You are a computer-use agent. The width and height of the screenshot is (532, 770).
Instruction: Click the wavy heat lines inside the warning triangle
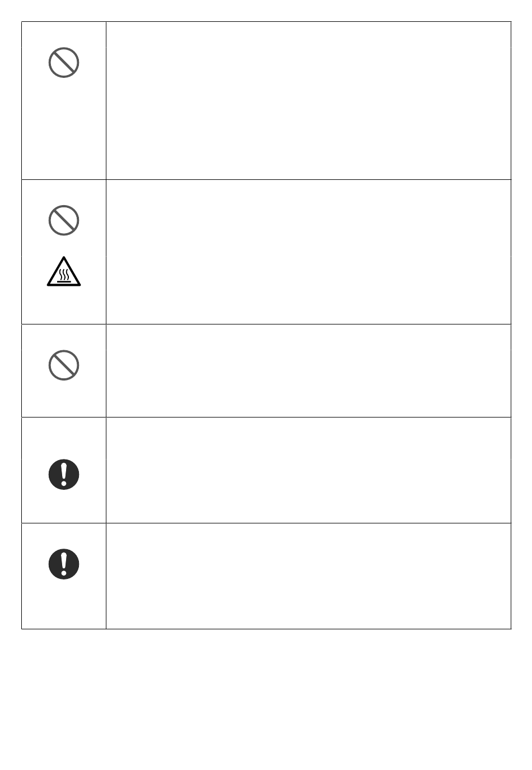(x=64, y=274)
